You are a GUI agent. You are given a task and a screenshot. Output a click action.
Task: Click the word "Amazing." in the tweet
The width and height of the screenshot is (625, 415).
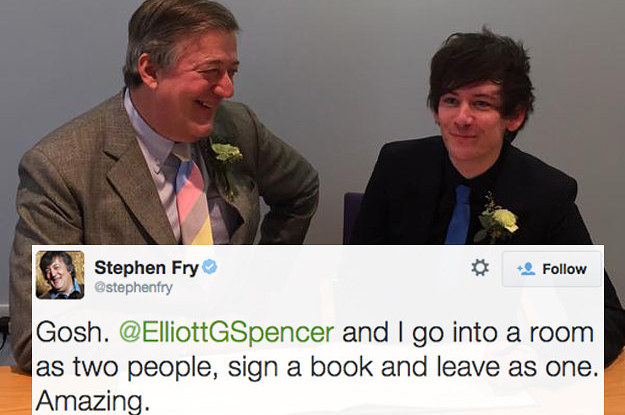coord(93,401)
